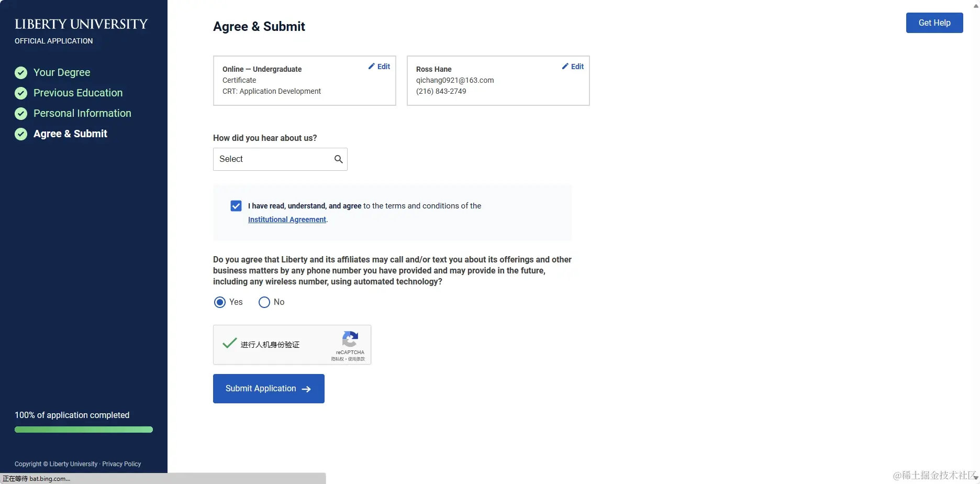Click the green checkmark beside Previous Education
Screen dimensions: 980x484
tap(21, 93)
